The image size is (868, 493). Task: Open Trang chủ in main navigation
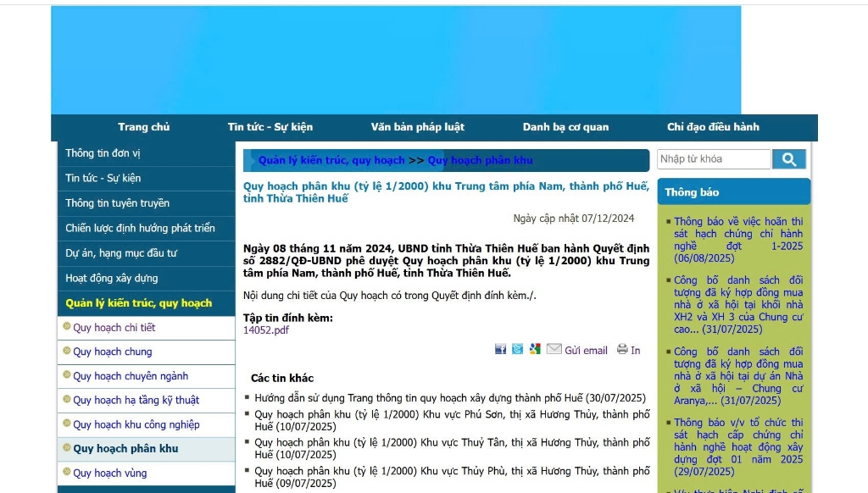[144, 127]
